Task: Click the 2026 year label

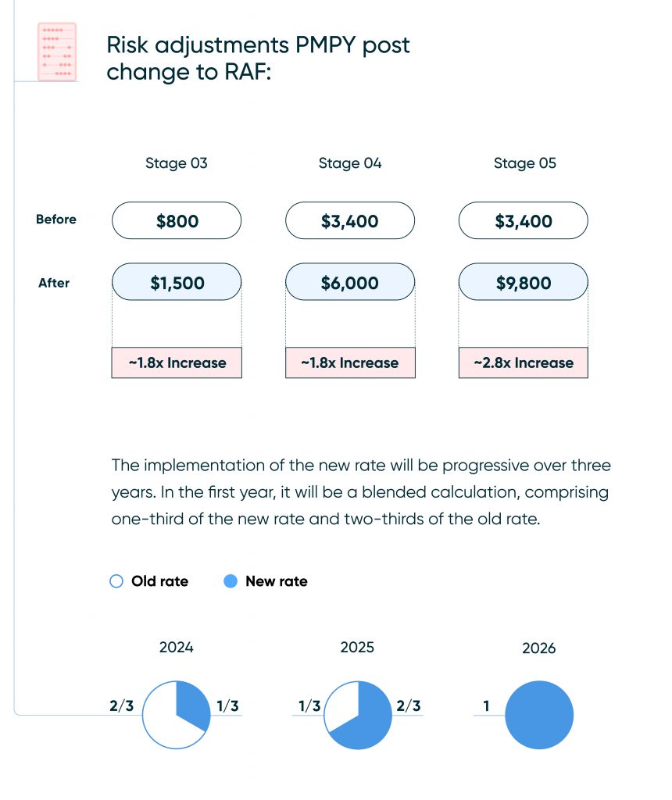Action: tap(538, 648)
